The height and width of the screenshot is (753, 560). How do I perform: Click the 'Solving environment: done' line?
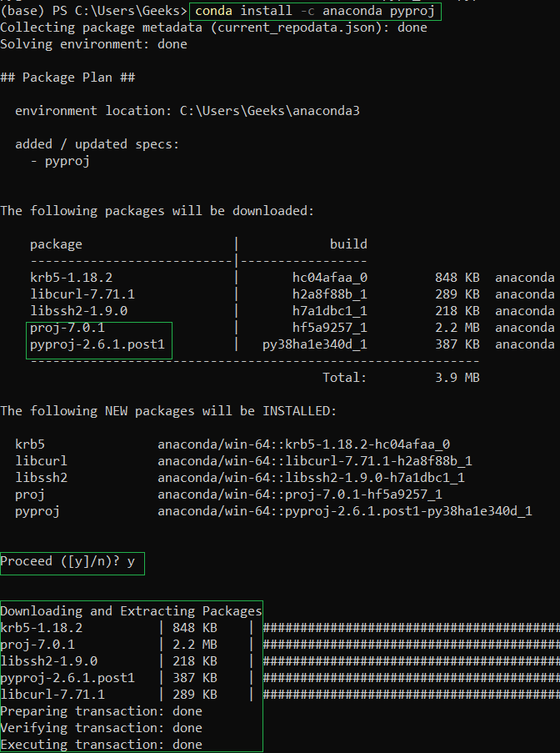[93, 44]
